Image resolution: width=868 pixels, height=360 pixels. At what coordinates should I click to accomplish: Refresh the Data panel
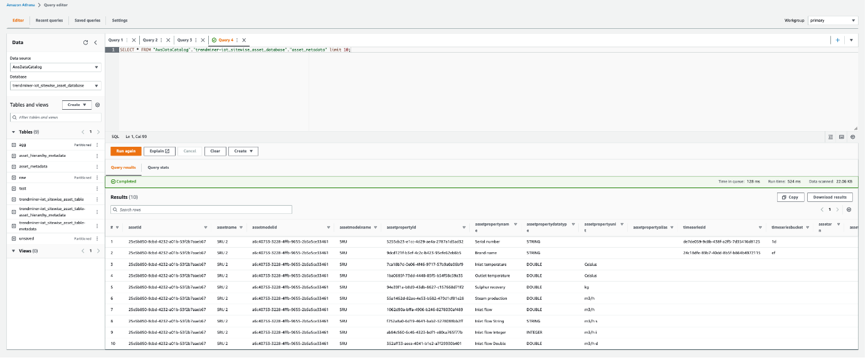pos(85,43)
